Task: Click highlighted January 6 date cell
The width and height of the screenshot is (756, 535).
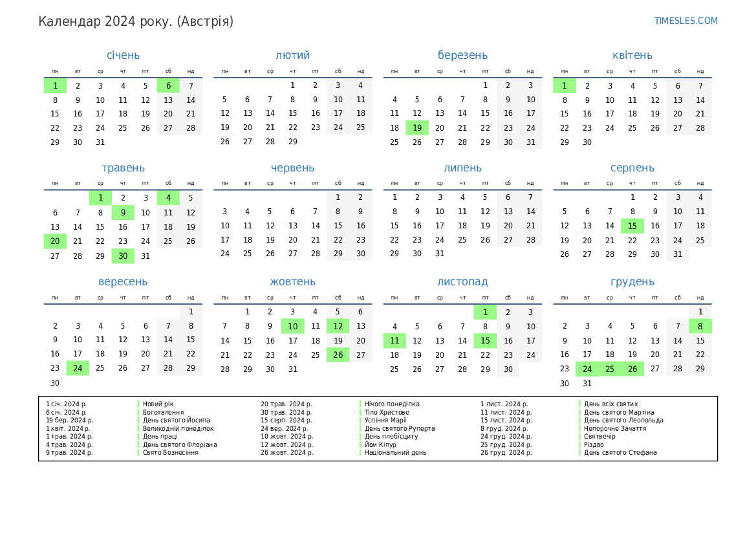Action: 168,85
